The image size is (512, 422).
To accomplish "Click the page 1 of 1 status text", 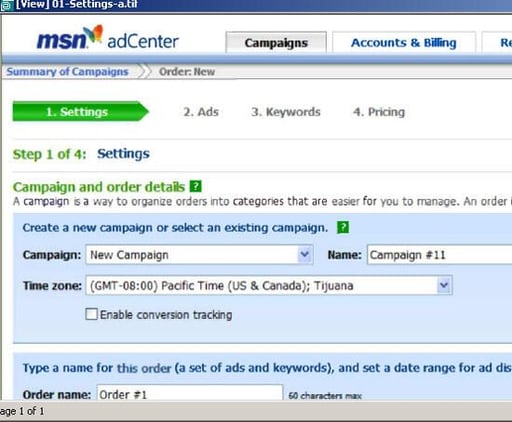I will (22, 411).
